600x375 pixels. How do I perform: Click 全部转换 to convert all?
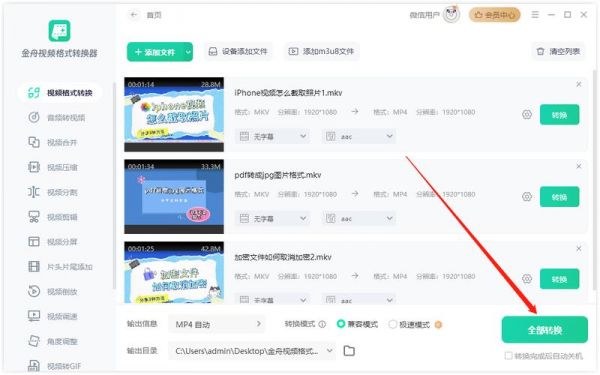[x=545, y=330]
